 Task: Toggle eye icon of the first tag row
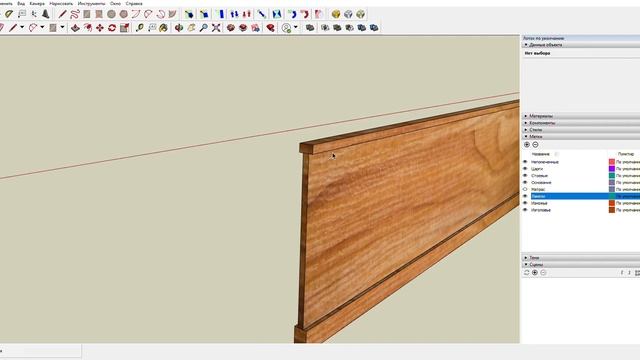click(525, 162)
